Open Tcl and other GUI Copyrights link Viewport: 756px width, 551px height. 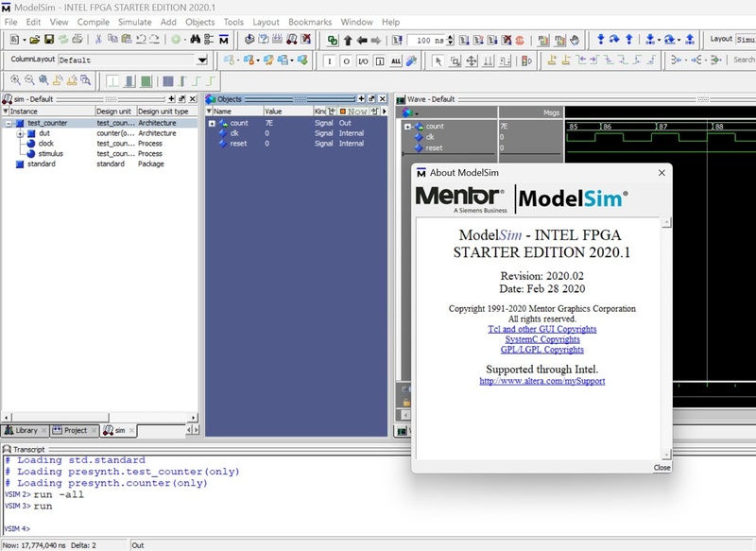pyautogui.click(x=541, y=329)
